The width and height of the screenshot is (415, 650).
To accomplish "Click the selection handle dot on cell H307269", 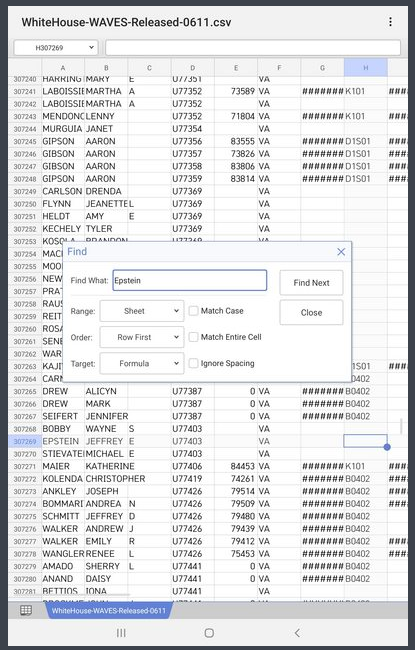I will (387, 447).
